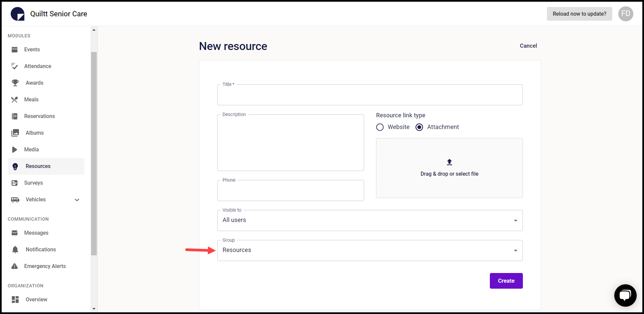The image size is (644, 314).
Task: Click the Media play icon
Action: 15,150
